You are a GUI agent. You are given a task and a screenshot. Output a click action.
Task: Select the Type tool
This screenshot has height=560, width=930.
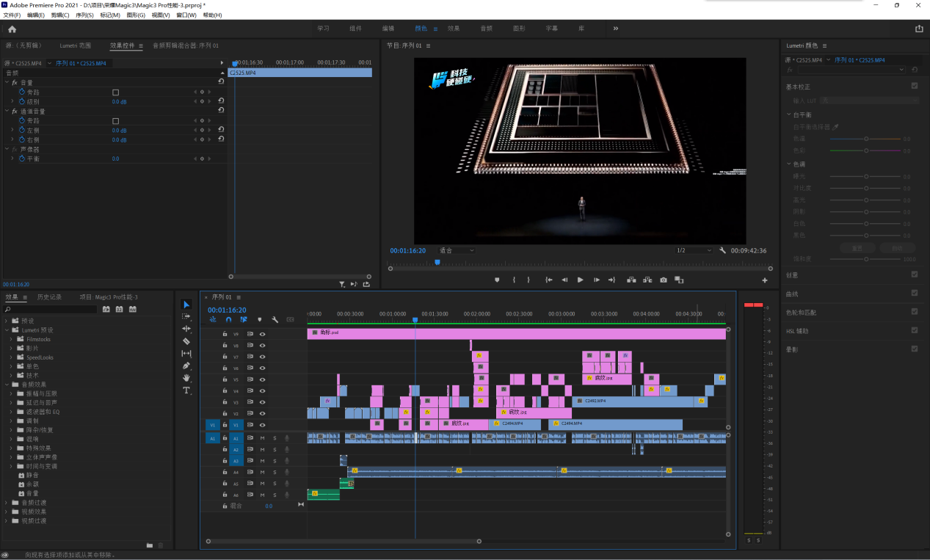click(186, 390)
